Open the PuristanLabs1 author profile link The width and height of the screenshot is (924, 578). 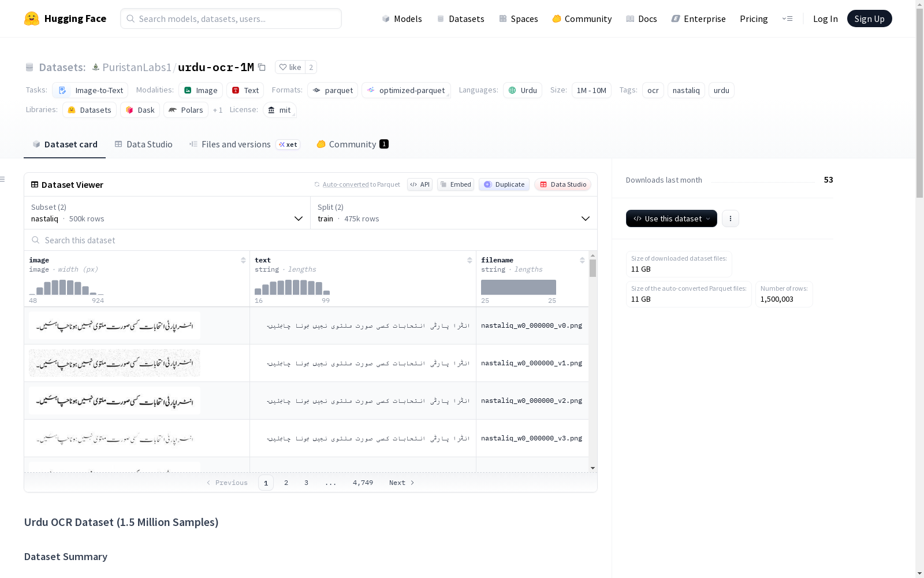137,67
